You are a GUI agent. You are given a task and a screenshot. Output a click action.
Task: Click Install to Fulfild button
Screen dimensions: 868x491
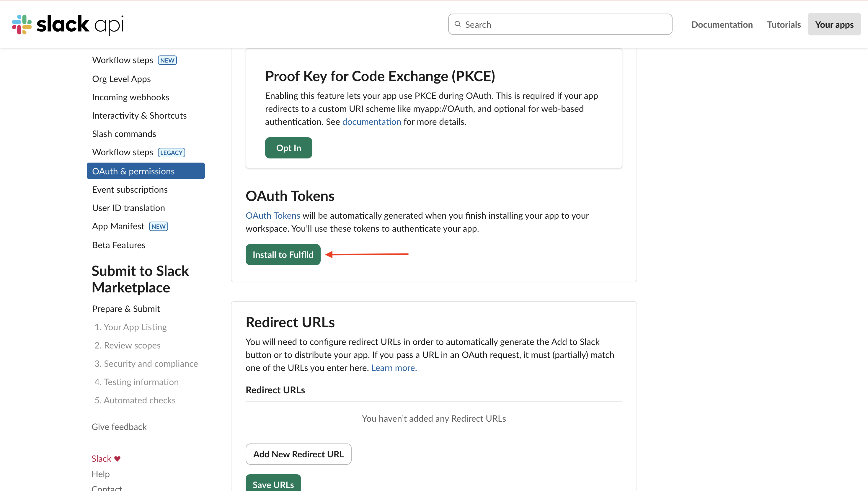[283, 255]
